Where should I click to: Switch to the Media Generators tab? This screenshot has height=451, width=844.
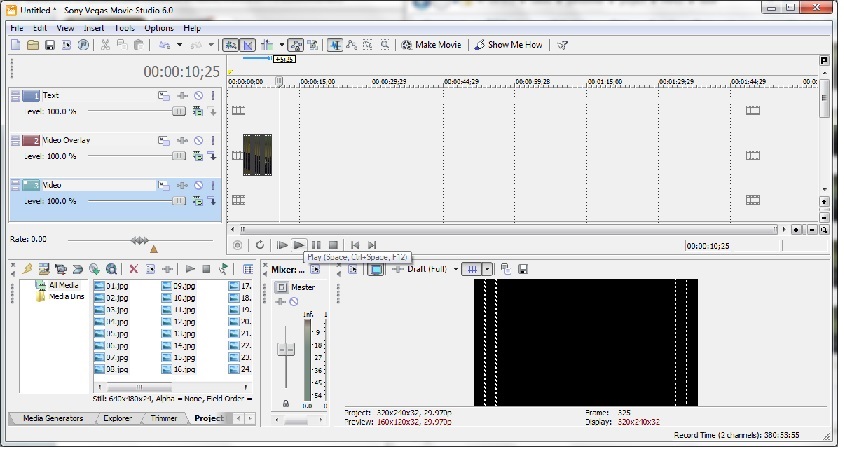pos(53,420)
